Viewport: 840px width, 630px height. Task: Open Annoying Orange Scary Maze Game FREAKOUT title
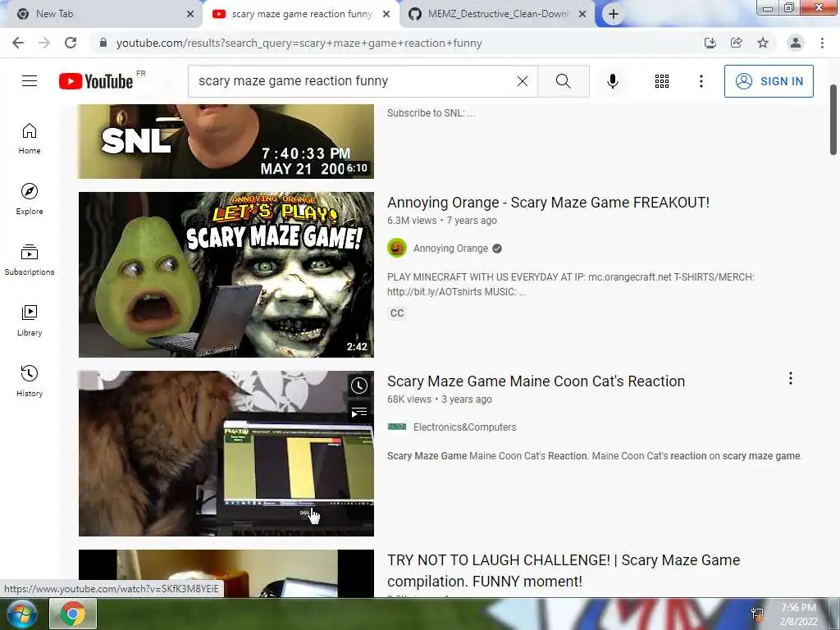click(548, 203)
